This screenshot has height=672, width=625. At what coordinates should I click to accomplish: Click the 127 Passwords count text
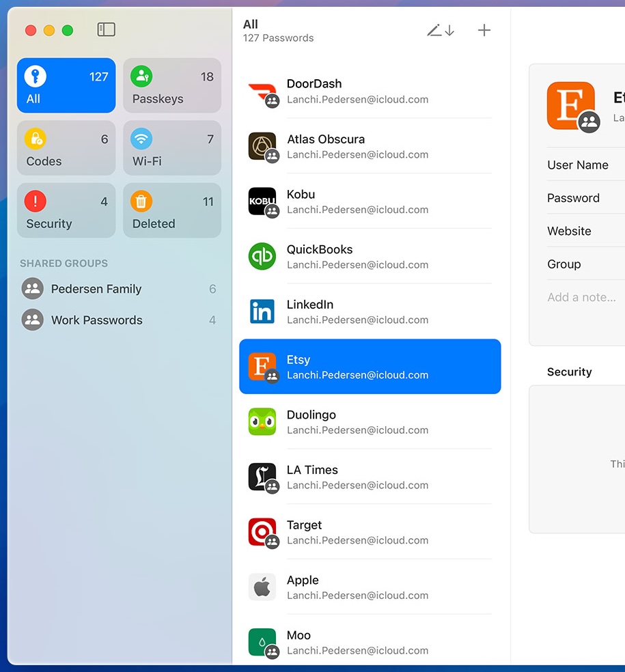tap(278, 38)
